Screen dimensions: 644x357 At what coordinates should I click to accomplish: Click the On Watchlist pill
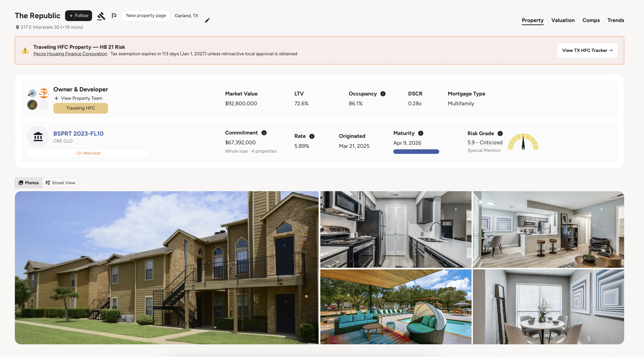point(88,153)
